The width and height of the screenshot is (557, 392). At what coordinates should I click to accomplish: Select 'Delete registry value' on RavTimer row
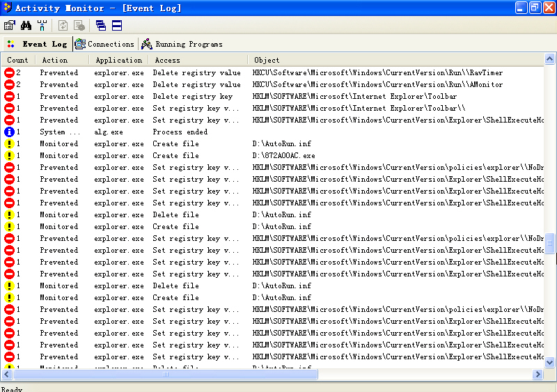click(x=197, y=72)
